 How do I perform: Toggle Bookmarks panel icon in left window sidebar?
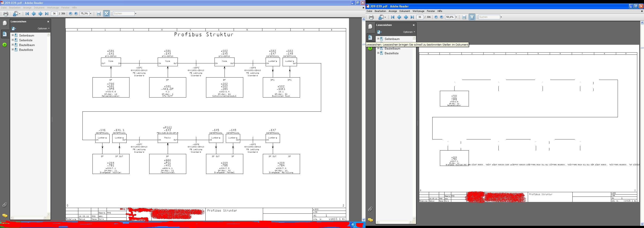pos(5,34)
